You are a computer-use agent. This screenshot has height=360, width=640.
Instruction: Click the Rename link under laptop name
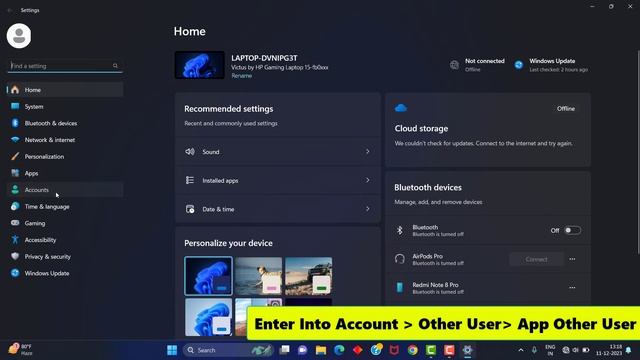point(242,76)
